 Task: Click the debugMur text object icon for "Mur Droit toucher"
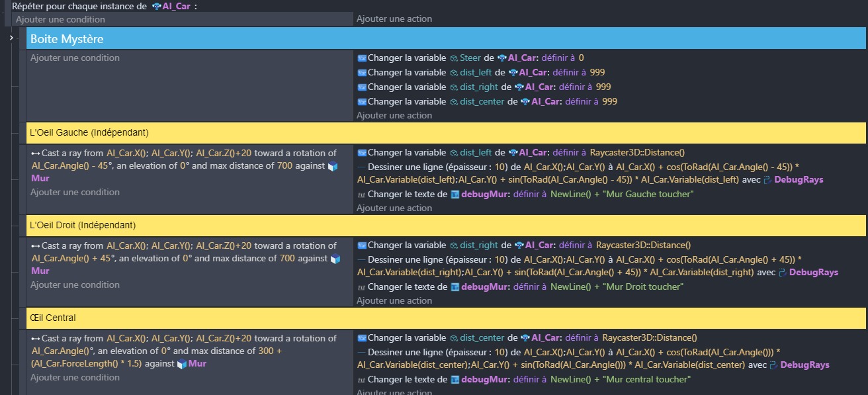pos(455,287)
